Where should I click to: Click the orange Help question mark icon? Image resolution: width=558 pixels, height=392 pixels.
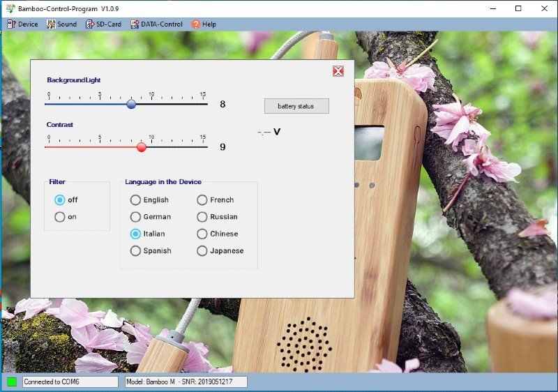click(196, 24)
